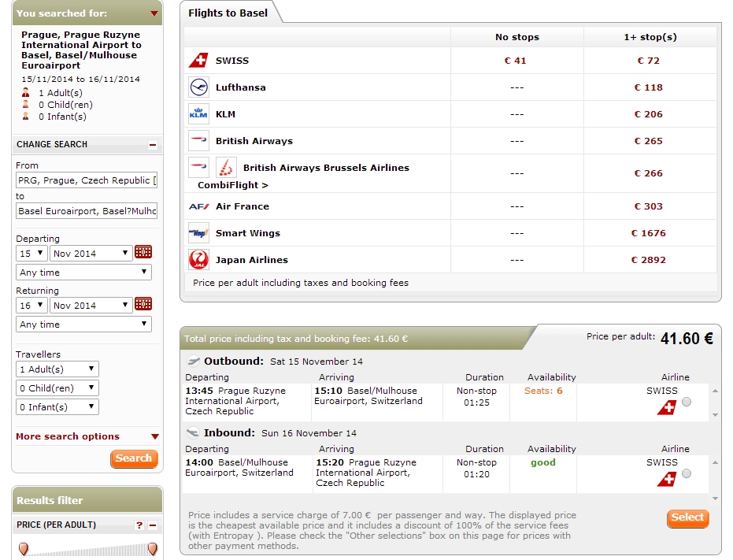
Task: Click the Inbound airplane icon
Action: [193, 432]
